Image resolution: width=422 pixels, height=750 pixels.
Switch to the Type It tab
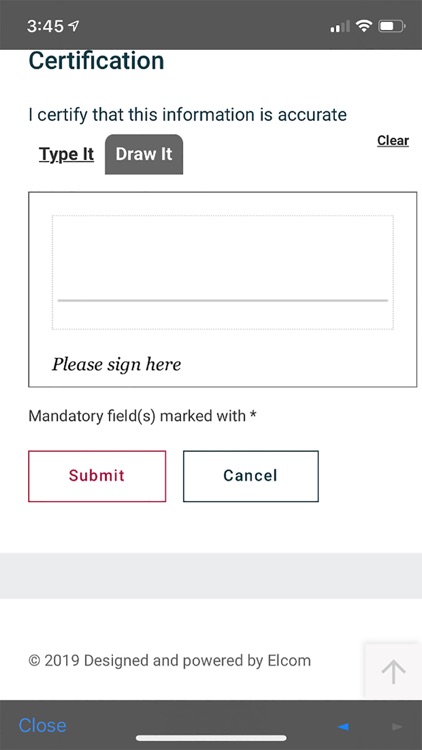tap(67, 154)
